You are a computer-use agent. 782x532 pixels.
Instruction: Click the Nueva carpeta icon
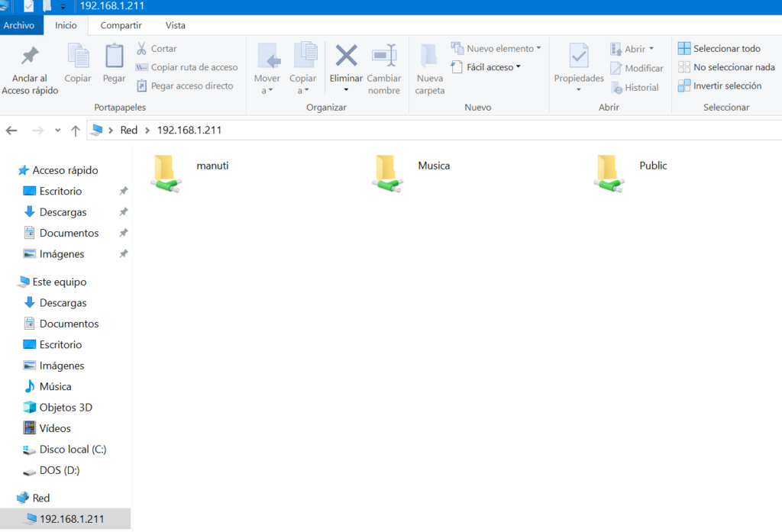[429, 56]
